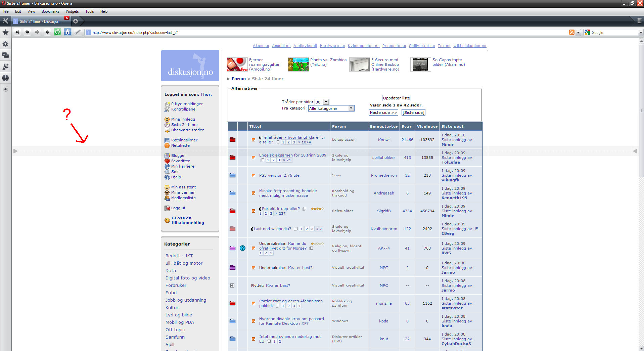Open the Medlemsliste link
The width and height of the screenshot is (644, 351).
pos(183,198)
